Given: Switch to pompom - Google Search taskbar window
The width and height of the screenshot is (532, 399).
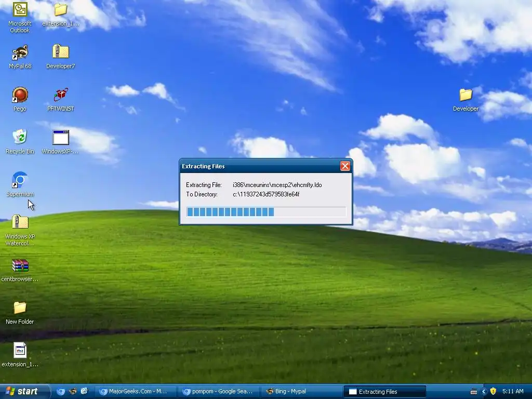Looking at the screenshot, I should pos(219,392).
